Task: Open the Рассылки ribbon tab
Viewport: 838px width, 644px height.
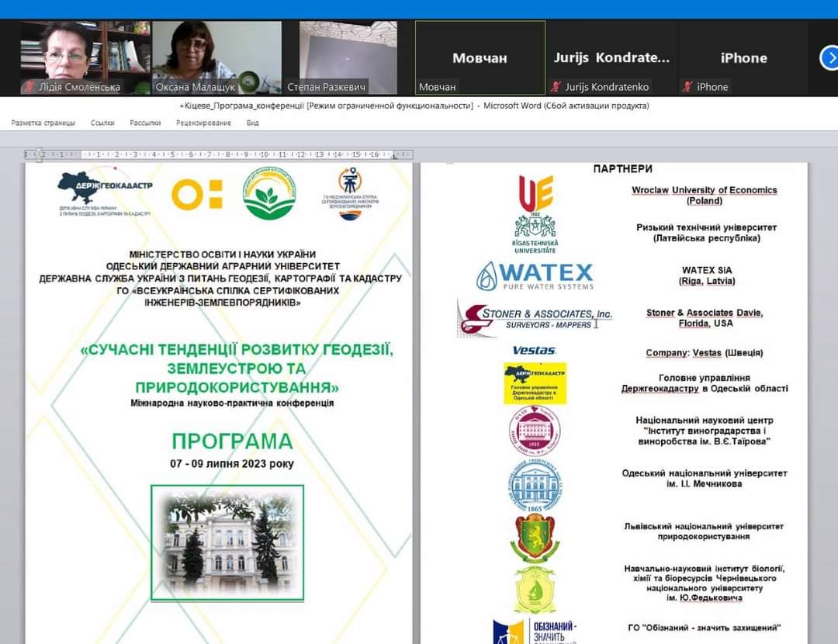Action: point(145,123)
